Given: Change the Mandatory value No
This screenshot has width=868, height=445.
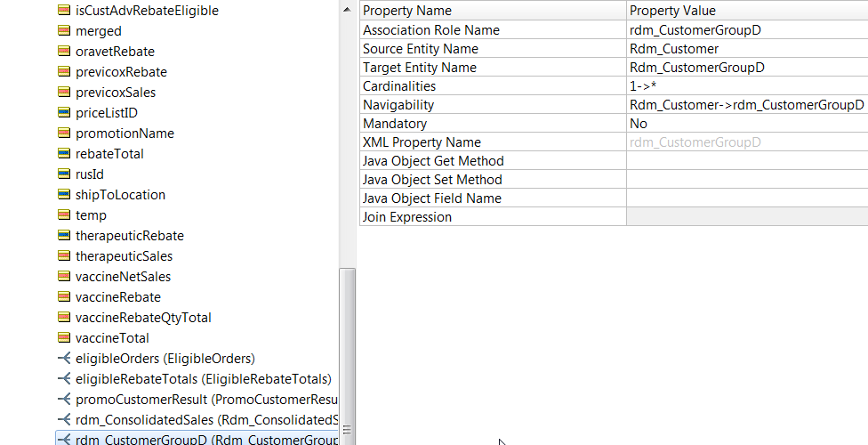Looking at the screenshot, I should 747,124.
